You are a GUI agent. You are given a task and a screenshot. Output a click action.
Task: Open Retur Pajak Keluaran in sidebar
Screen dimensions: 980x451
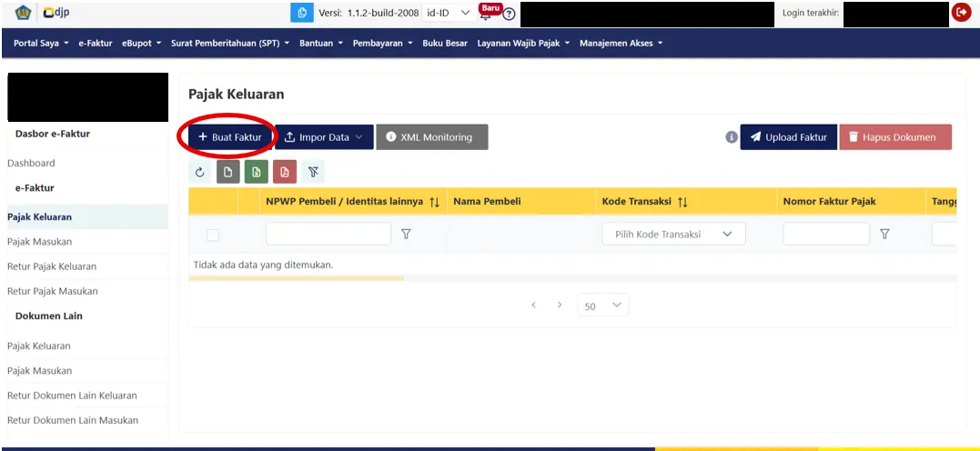coord(52,266)
